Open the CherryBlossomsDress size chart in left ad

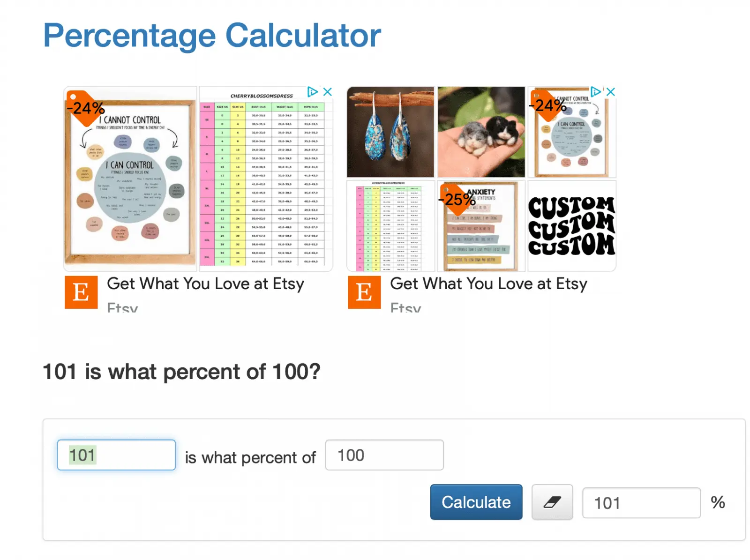pyautogui.click(x=266, y=179)
